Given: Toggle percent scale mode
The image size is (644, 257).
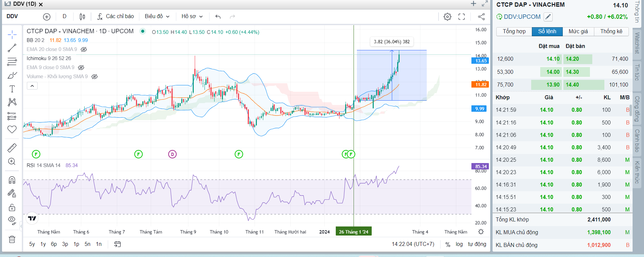Looking at the screenshot, I should coord(448,244).
